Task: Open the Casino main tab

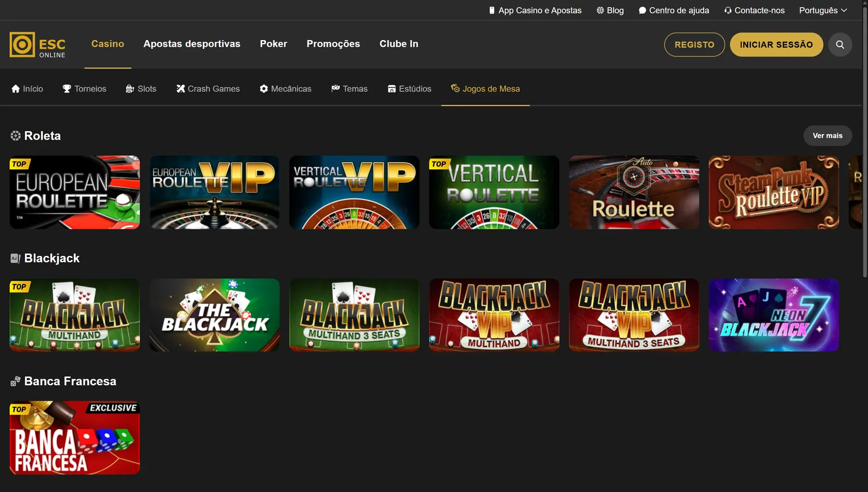Action: coord(107,44)
